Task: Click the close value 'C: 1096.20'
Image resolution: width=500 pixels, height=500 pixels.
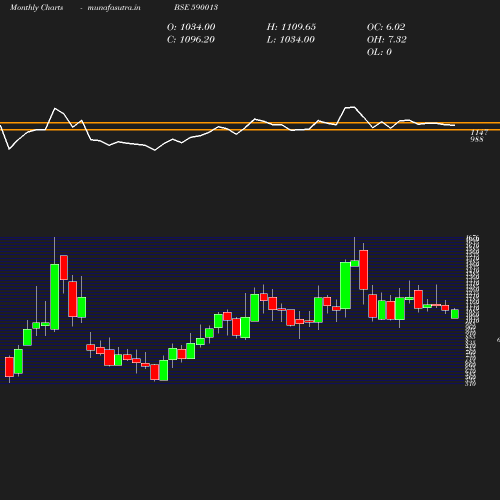Action: tap(191, 40)
